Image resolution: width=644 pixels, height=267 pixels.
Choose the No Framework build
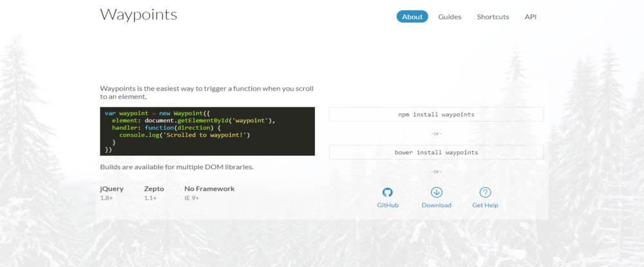pos(209,189)
